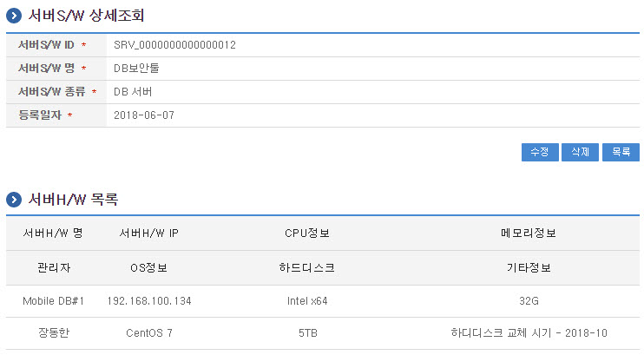Click the arrow icon beside 서버H/W 목록

[x=14, y=200]
